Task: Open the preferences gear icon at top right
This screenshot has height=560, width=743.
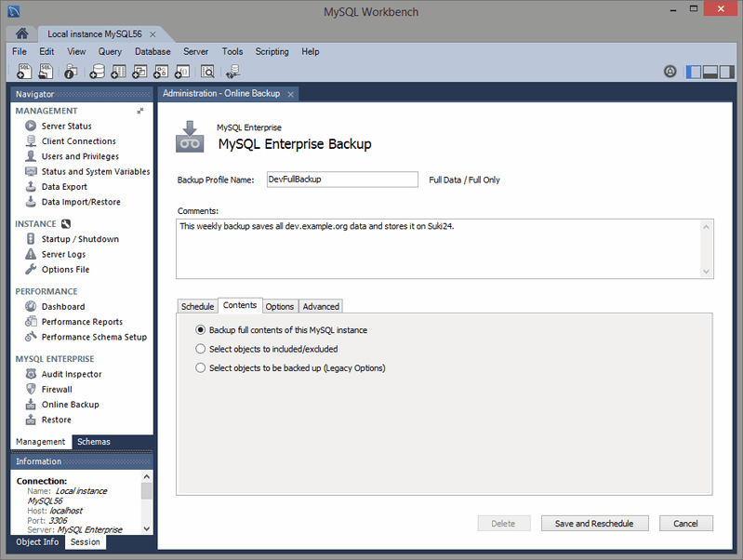Action: coord(670,72)
